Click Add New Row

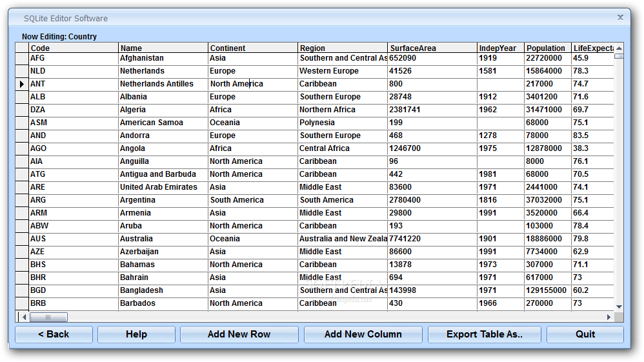click(239, 334)
